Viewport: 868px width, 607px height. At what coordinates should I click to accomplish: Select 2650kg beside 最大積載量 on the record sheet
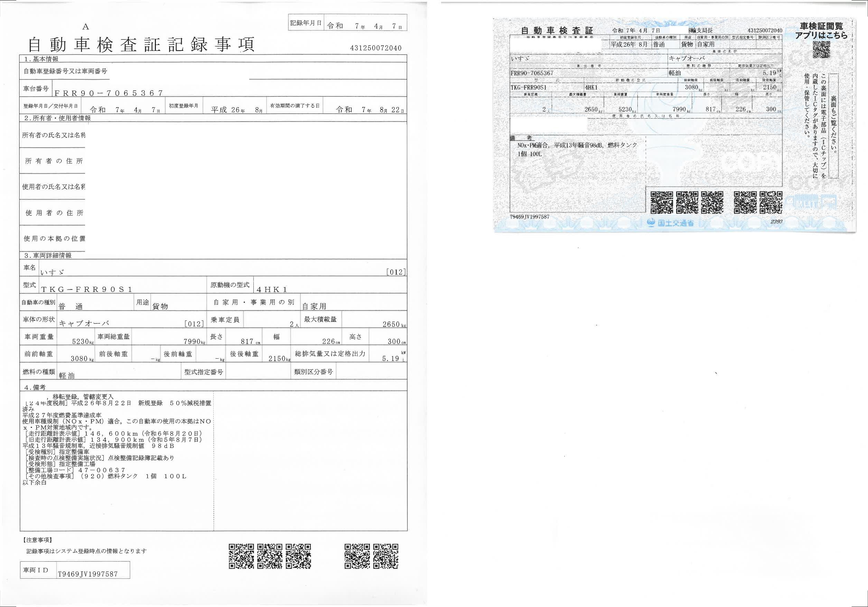pyautogui.click(x=394, y=324)
